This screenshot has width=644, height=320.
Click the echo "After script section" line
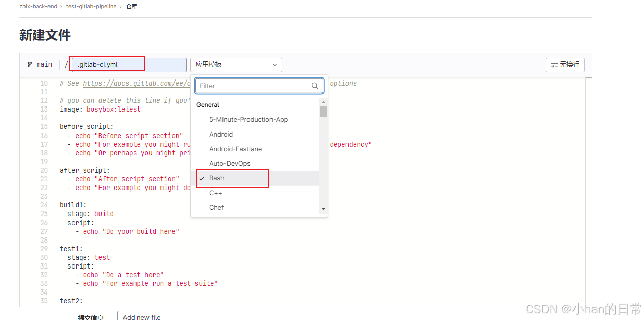coord(123,179)
